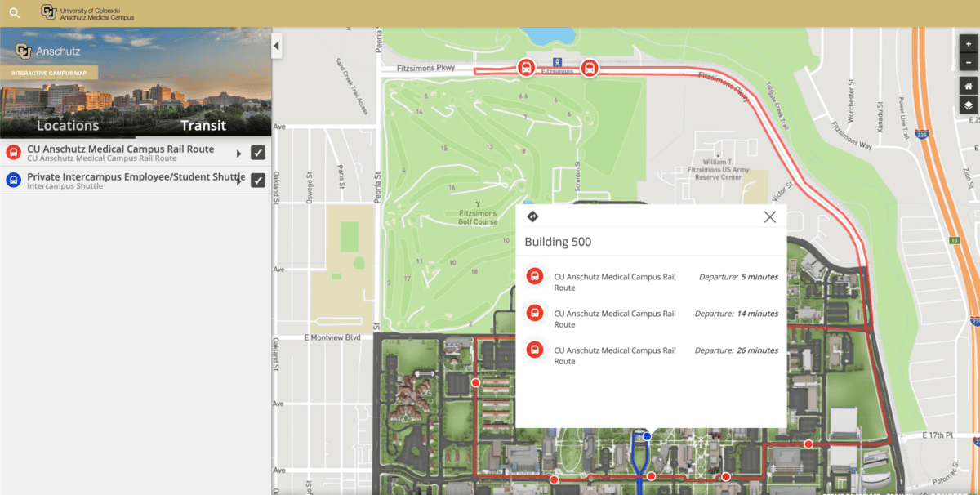This screenshot has height=495, width=980.
Task: Click the Home icon to reset map view
Action: [968, 85]
